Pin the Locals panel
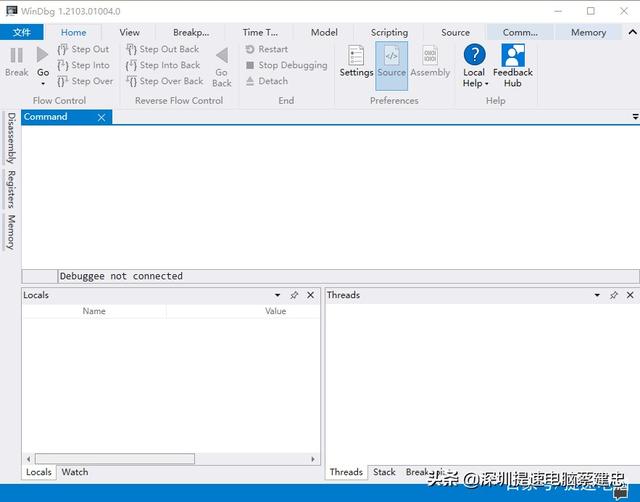 (x=294, y=295)
